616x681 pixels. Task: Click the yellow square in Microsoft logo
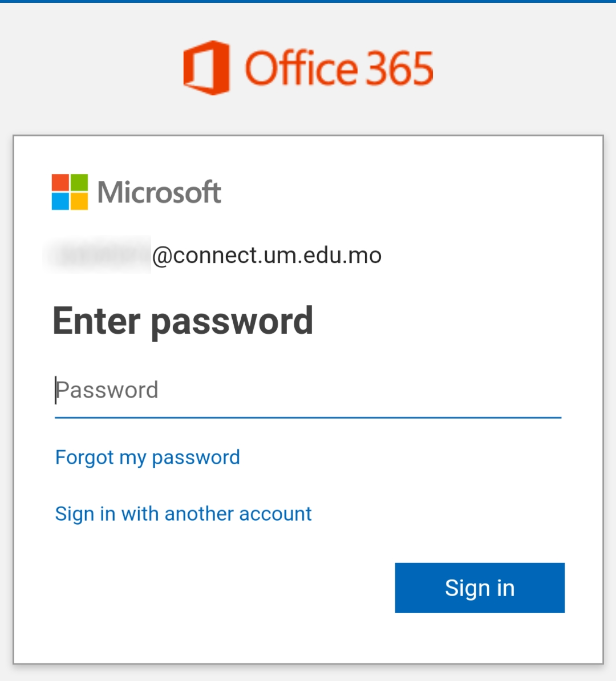point(79,202)
